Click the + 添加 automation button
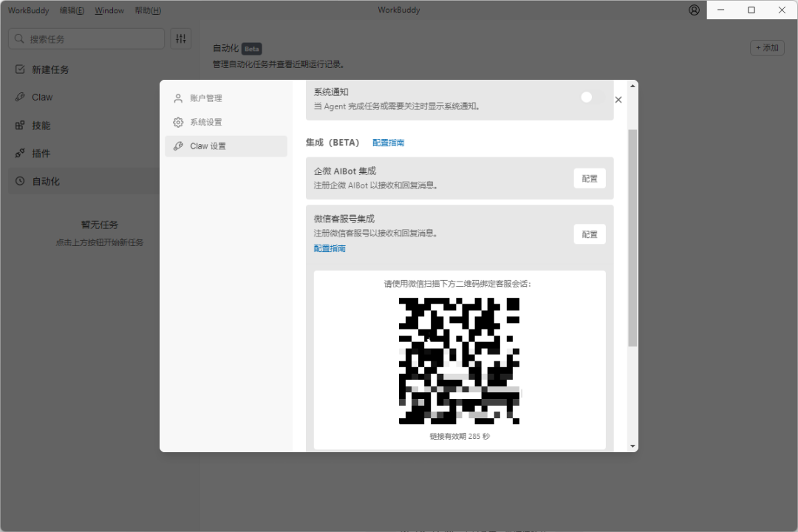 767,48
